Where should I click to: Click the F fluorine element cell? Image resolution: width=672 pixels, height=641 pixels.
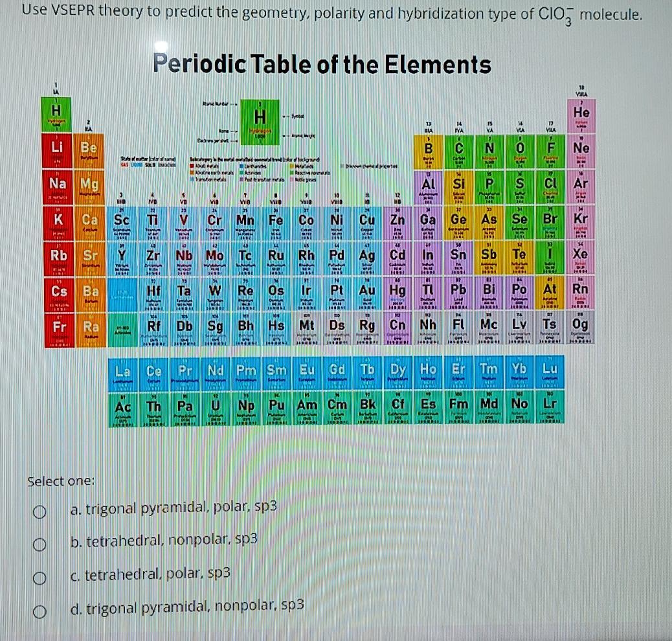(550, 152)
